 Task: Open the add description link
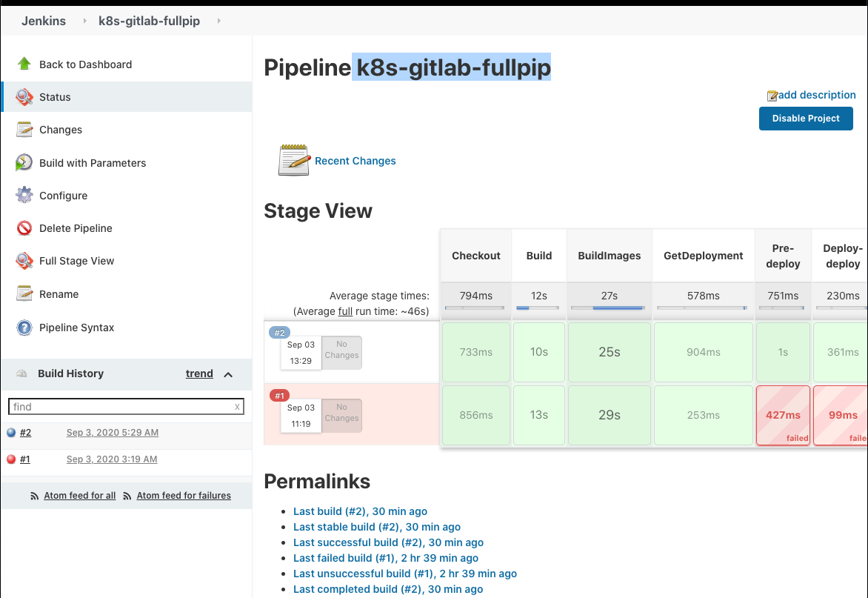pyautogui.click(x=816, y=95)
